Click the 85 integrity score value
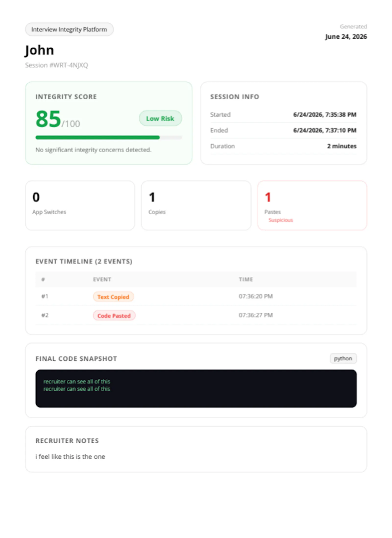392x538 pixels. (48, 119)
